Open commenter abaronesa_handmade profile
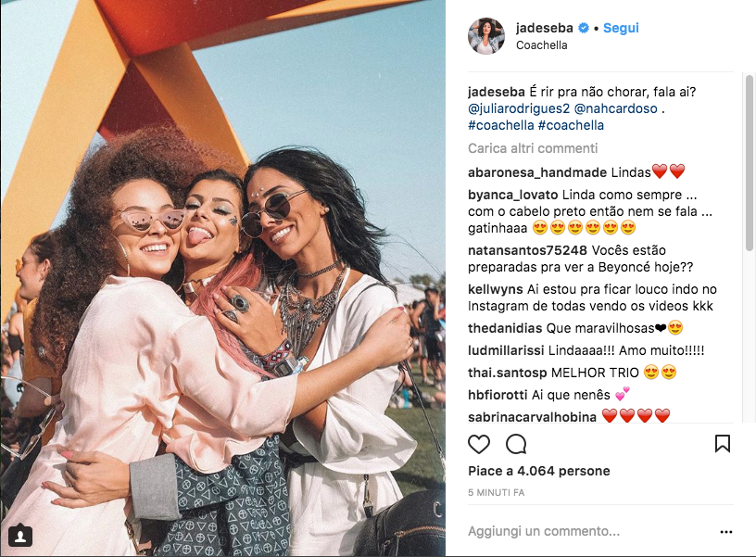The width and height of the screenshot is (756, 557). click(x=537, y=172)
